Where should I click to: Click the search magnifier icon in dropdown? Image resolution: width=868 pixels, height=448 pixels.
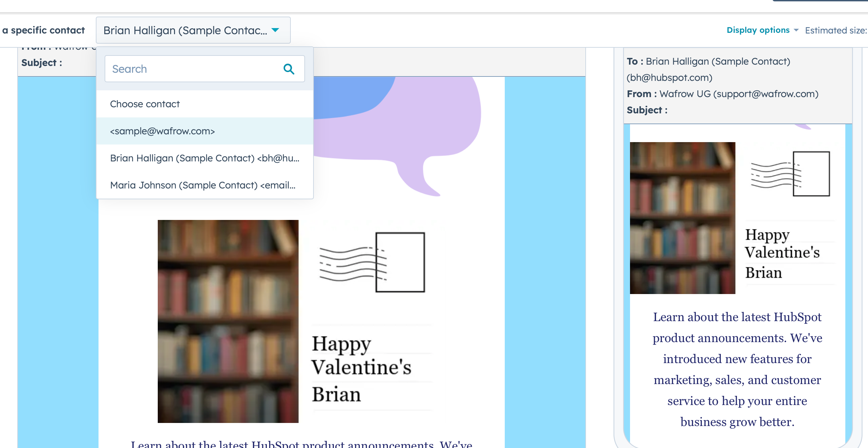tap(289, 69)
